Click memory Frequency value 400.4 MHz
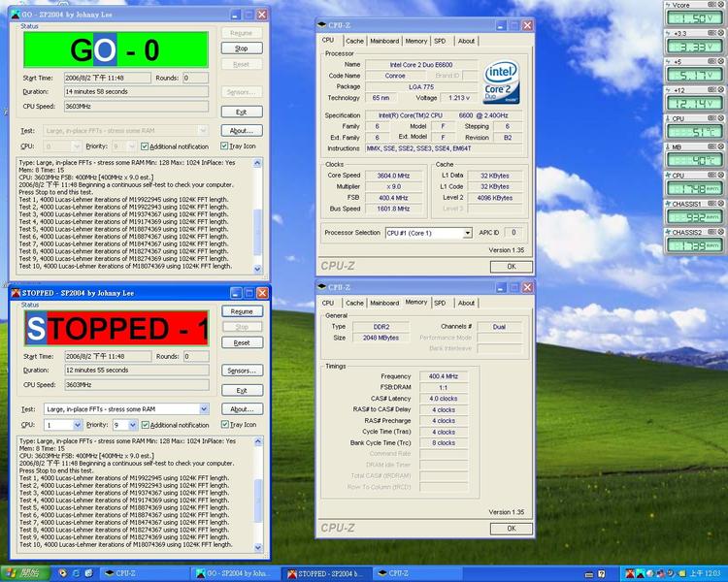 point(444,376)
